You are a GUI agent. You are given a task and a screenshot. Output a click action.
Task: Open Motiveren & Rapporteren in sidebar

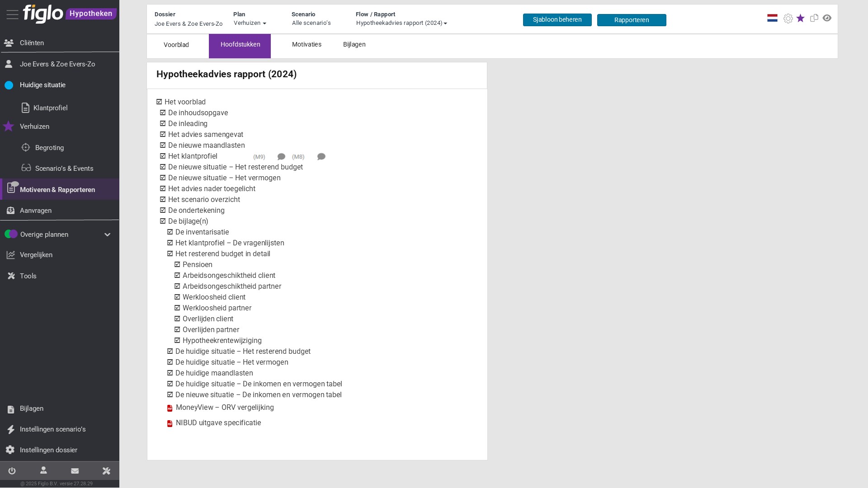[x=60, y=189]
